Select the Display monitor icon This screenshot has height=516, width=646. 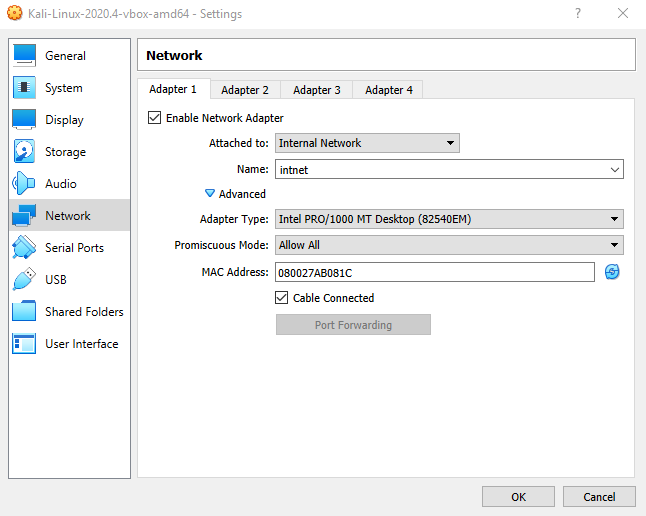[x=24, y=120]
